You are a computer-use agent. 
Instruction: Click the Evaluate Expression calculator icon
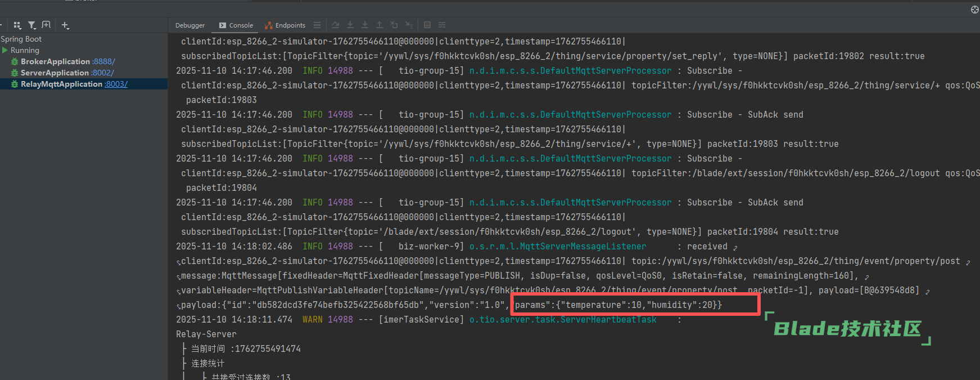pos(427,25)
